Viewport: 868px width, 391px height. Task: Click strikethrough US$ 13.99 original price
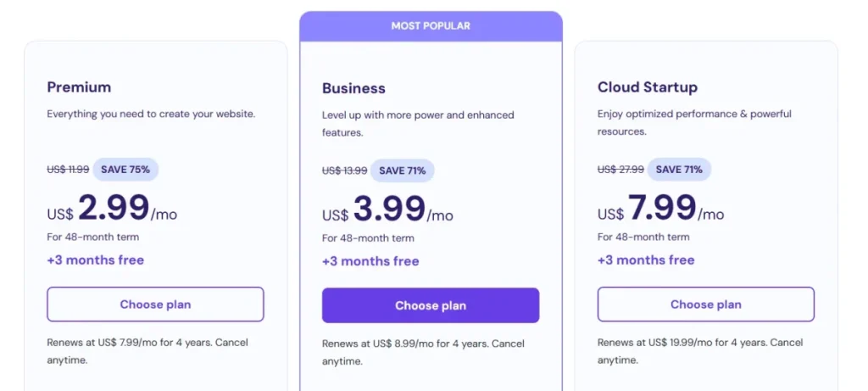[344, 170]
